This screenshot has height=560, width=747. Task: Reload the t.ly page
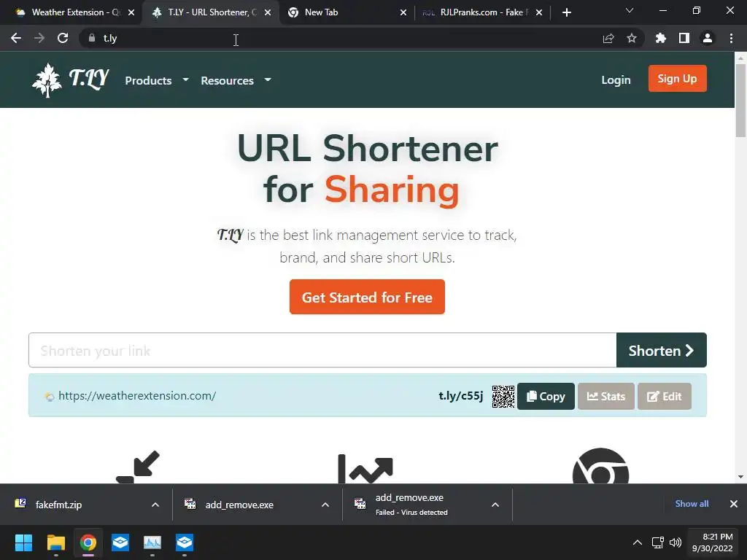click(63, 38)
